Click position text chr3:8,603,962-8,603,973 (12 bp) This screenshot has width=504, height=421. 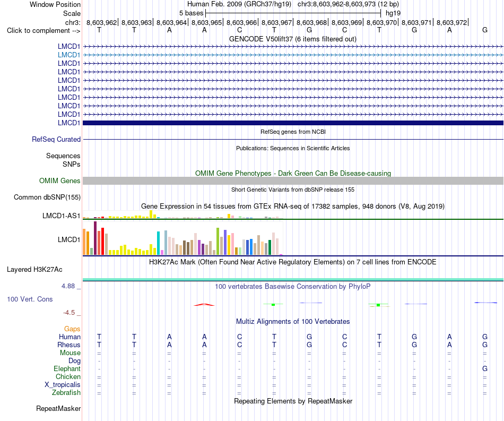tap(348, 4)
